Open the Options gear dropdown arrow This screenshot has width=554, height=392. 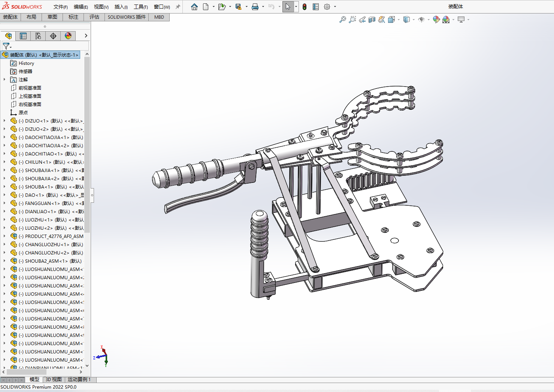tap(335, 7)
